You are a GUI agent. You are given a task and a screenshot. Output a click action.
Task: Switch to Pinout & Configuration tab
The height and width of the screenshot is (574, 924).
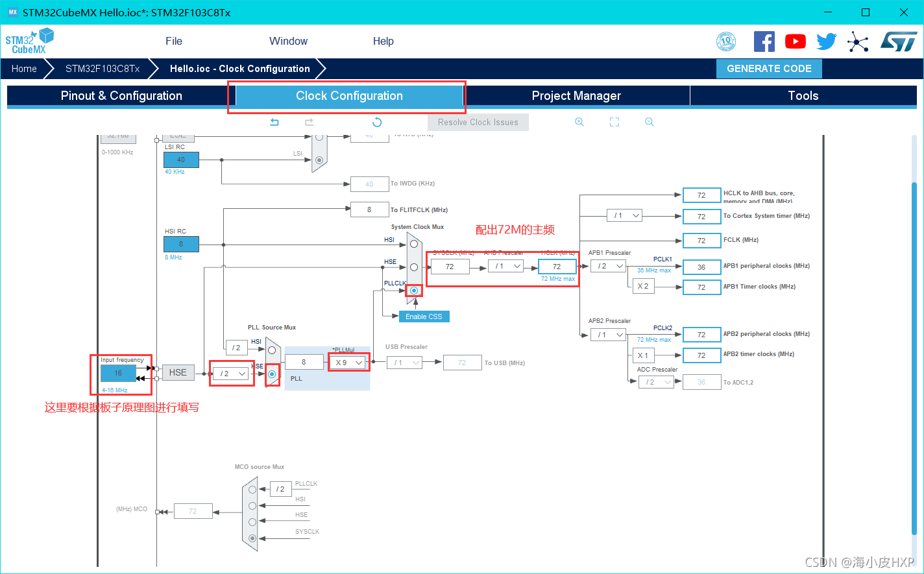(121, 95)
